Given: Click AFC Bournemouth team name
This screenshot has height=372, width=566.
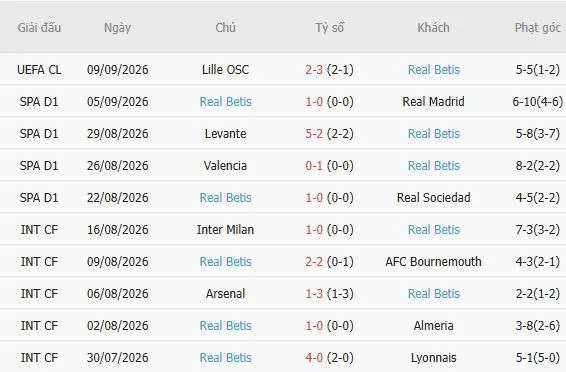Looking at the screenshot, I should point(434,262).
